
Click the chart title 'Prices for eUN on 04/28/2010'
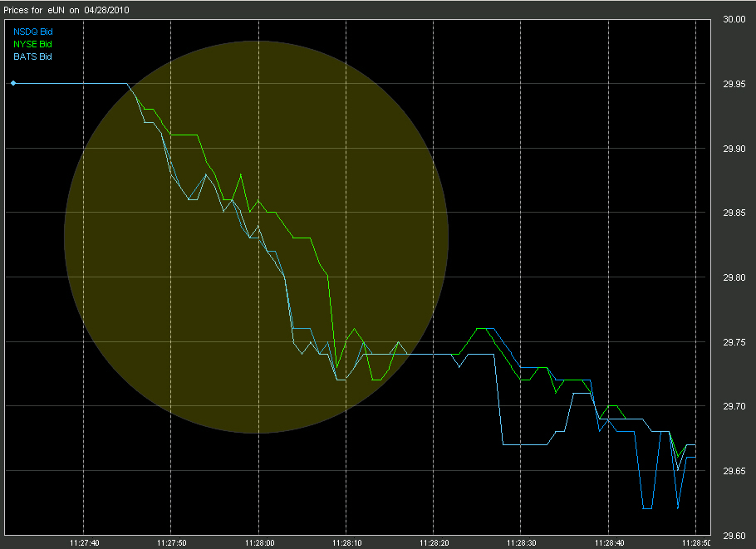point(66,10)
